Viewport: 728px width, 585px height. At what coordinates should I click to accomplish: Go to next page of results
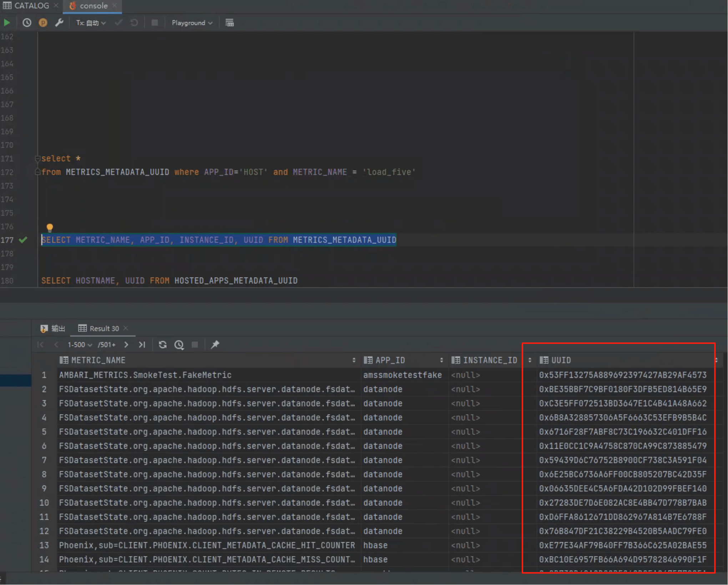126,345
